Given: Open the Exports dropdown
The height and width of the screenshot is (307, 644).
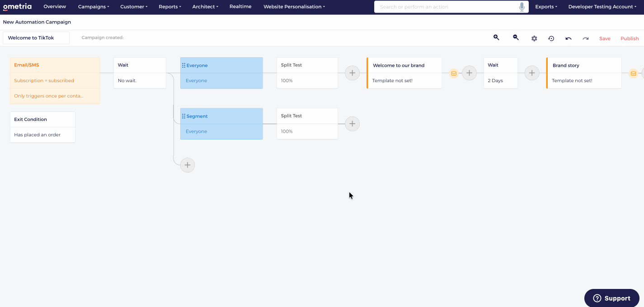Looking at the screenshot, I should (x=546, y=7).
